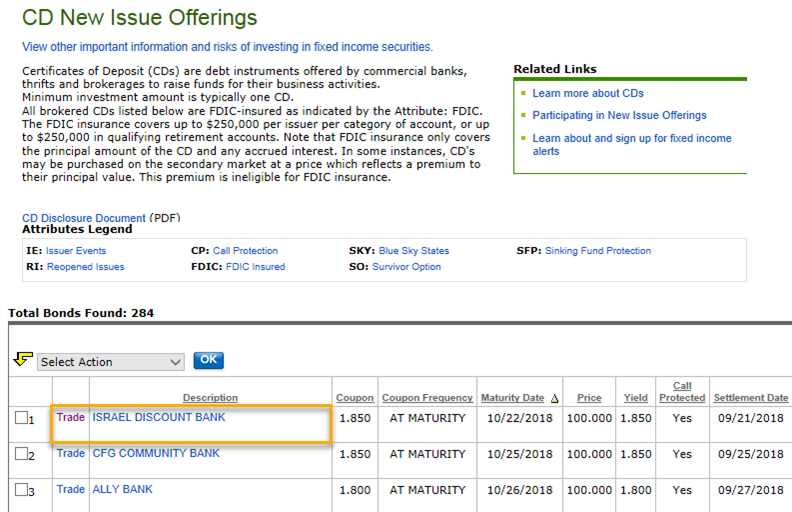The height and width of the screenshot is (512, 792).
Task: Click the yellow down-arrow action icon
Action: pos(21,359)
